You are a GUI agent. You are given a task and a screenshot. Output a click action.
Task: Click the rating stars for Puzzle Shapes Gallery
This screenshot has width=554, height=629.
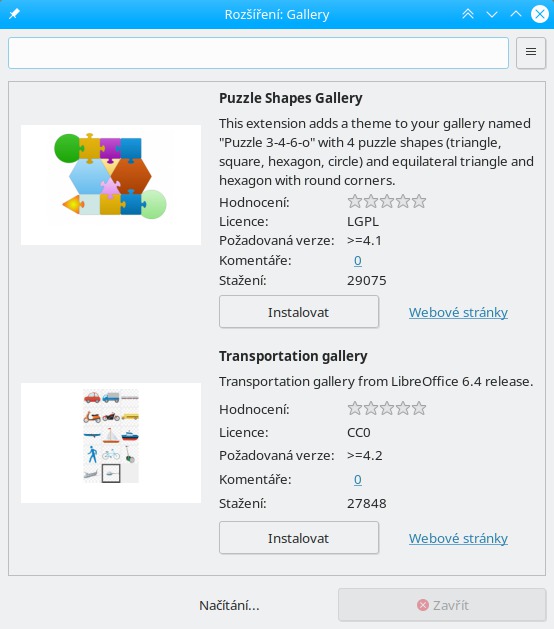tap(387, 201)
